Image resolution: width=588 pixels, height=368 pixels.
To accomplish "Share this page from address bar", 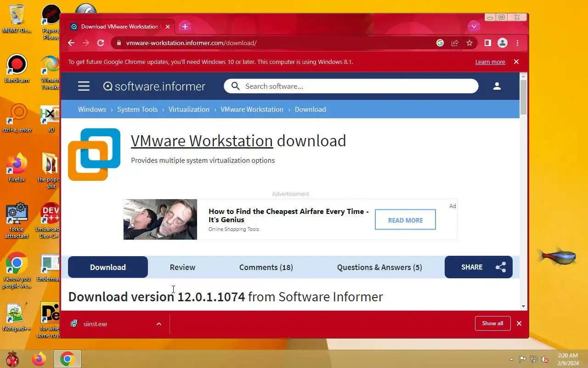I will [x=455, y=43].
